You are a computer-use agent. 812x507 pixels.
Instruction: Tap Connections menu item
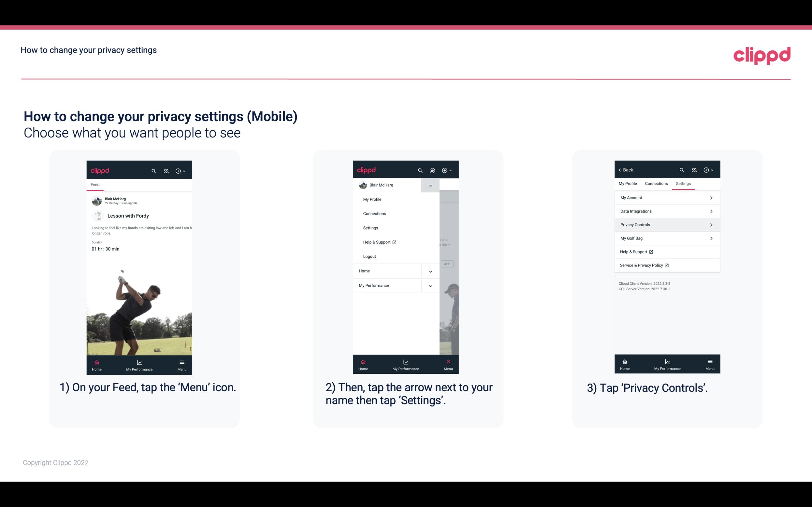tap(374, 213)
